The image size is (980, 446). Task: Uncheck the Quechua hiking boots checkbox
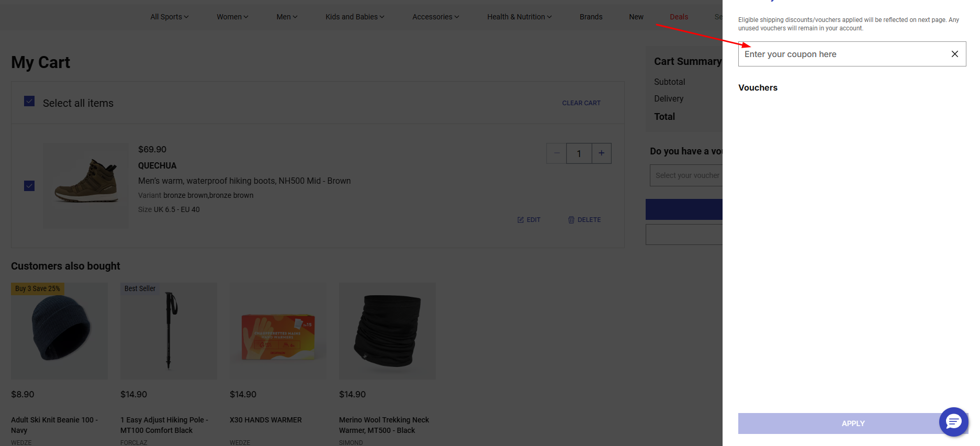[29, 186]
